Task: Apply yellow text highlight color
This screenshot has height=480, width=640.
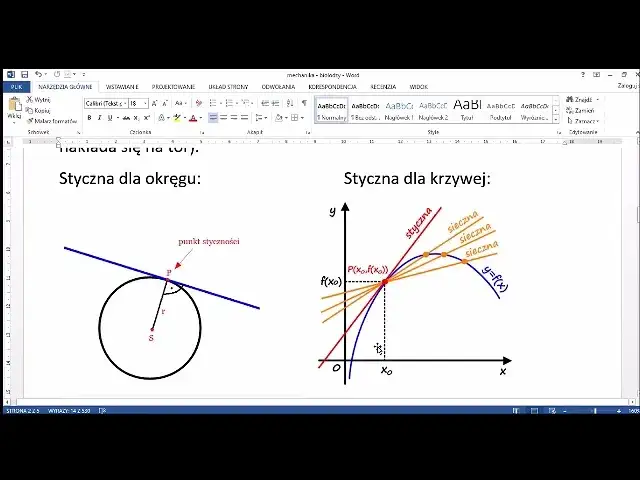Action: [x=177, y=118]
